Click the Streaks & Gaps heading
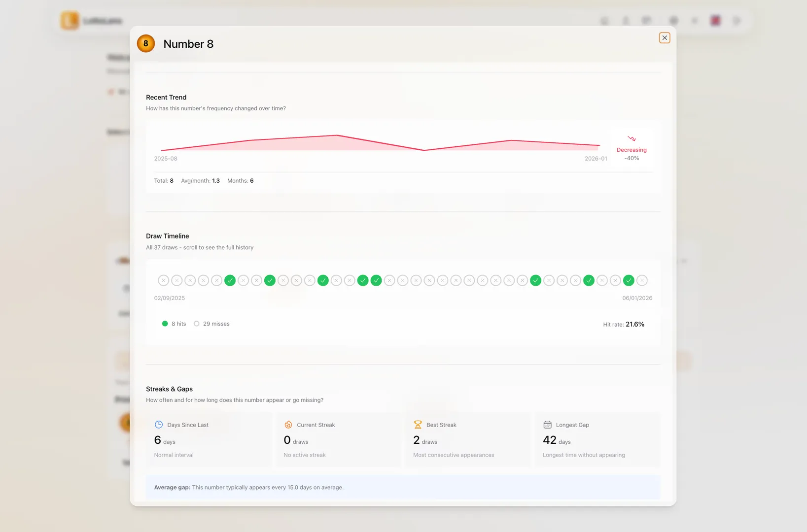 click(x=169, y=389)
